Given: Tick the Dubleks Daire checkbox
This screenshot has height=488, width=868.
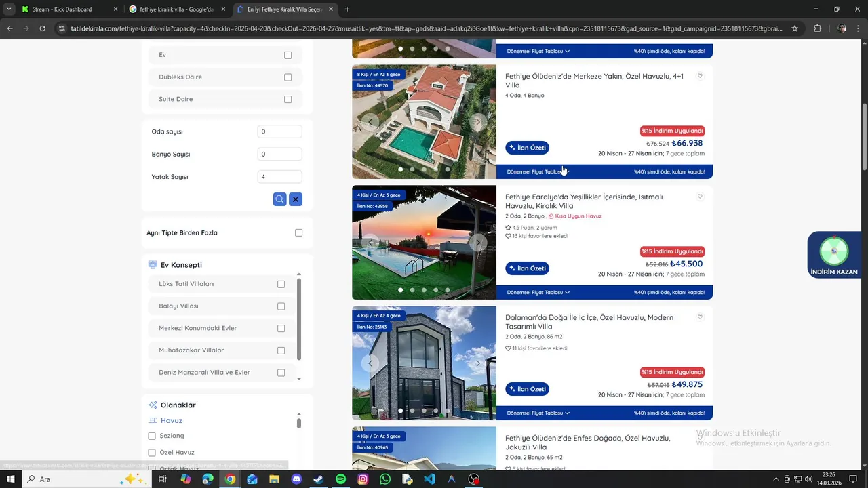Looking at the screenshot, I should pyautogui.click(x=288, y=77).
